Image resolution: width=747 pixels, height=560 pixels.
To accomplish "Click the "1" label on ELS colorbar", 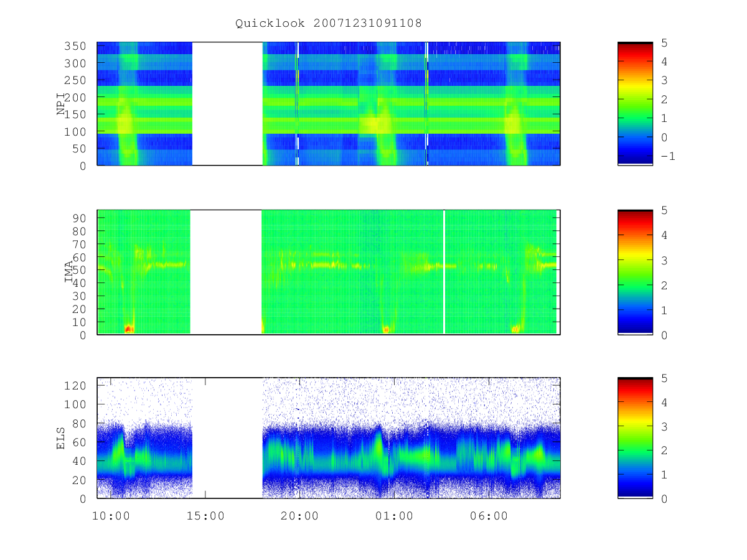I will tap(664, 474).
